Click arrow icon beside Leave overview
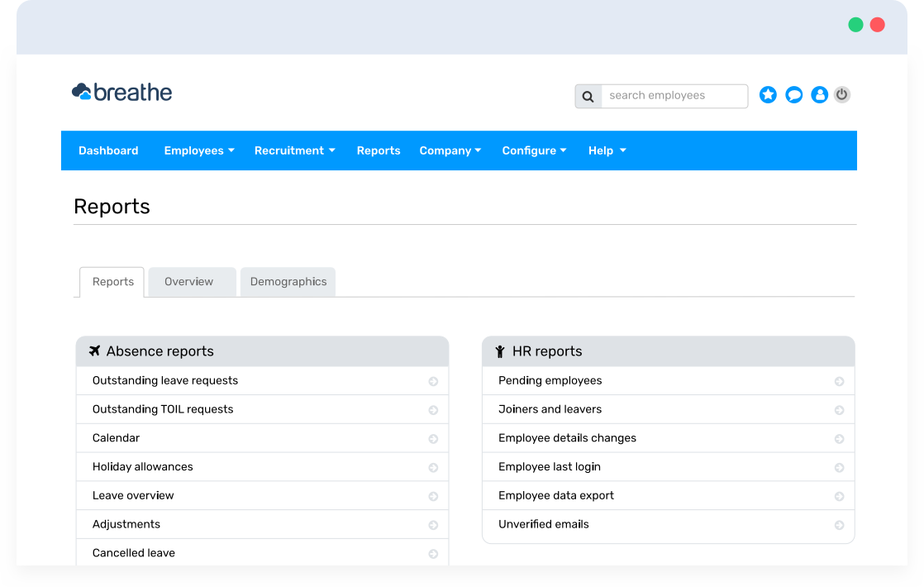Screen dimensions: 924x587 pos(433,497)
